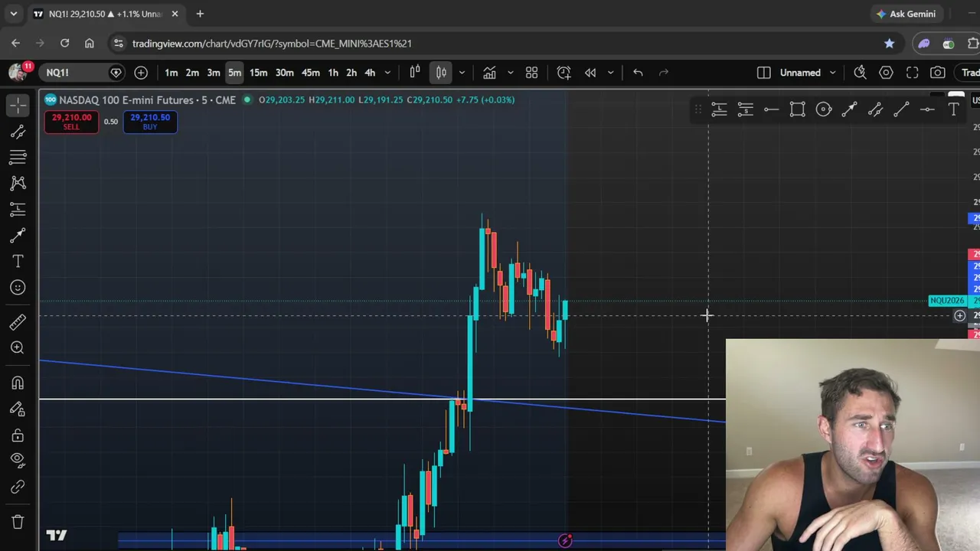Click the compare or add symbol plus button

click(x=141, y=73)
